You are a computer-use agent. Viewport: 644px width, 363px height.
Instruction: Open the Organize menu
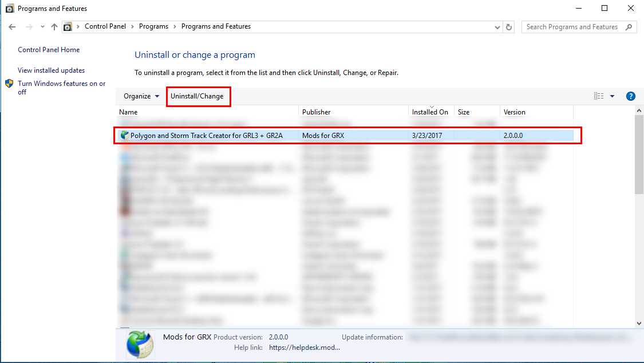(141, 96)
